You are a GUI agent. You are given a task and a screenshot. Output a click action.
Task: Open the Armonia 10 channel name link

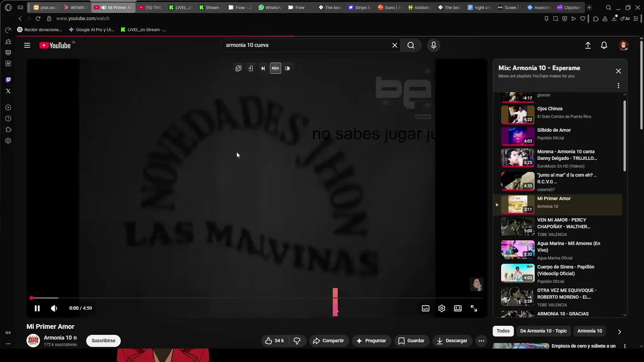coord(57,338)
